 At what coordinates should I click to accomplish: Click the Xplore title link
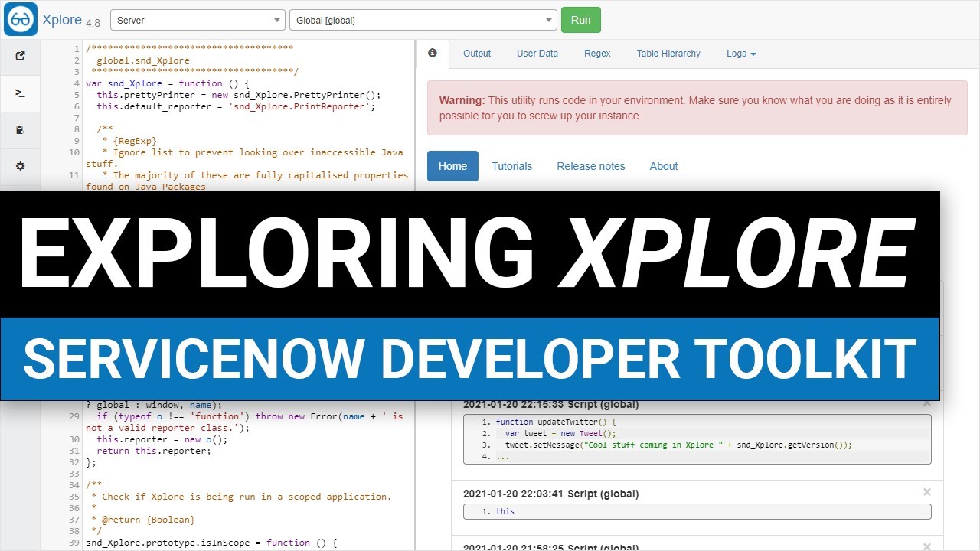[x=62, y=20]
